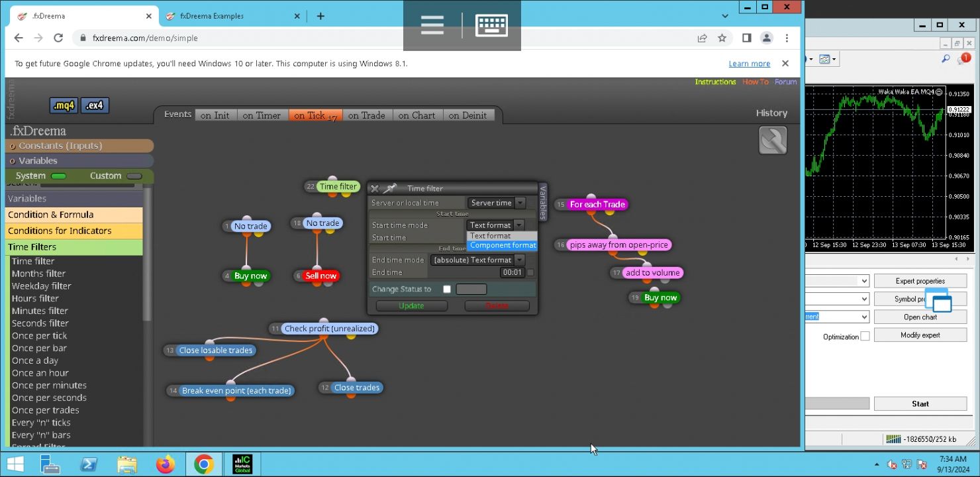This screenshot has height=477, width=980.
Task: Open the wrench settings tool icon
Action: [773, 140]
